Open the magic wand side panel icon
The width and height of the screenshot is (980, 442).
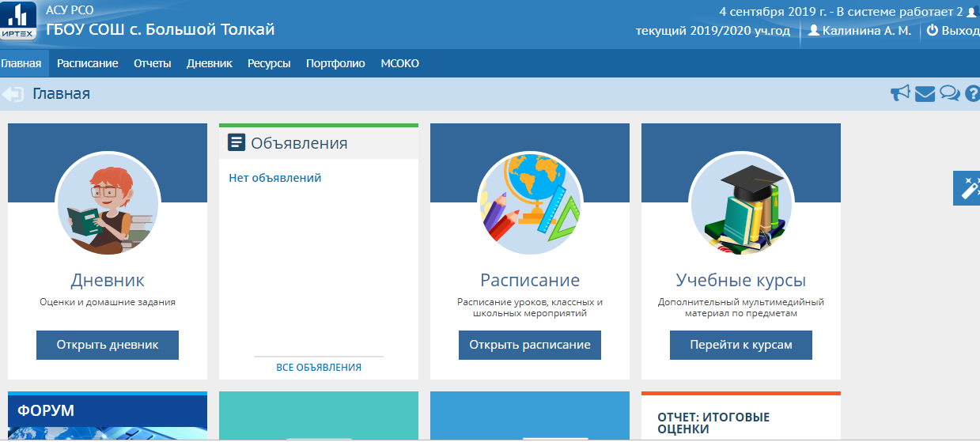pyautogui.click(x=967, y=188)
